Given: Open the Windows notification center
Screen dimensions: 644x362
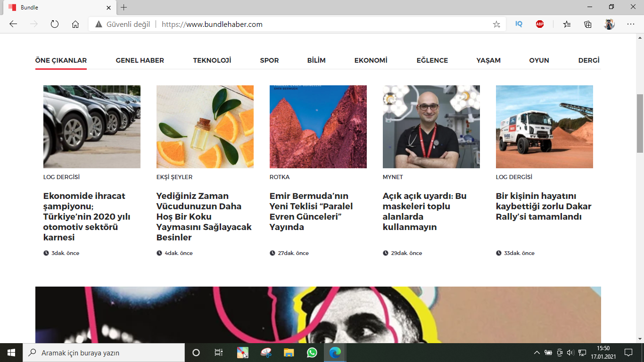Looking at the screenshot, I should 628,353.
